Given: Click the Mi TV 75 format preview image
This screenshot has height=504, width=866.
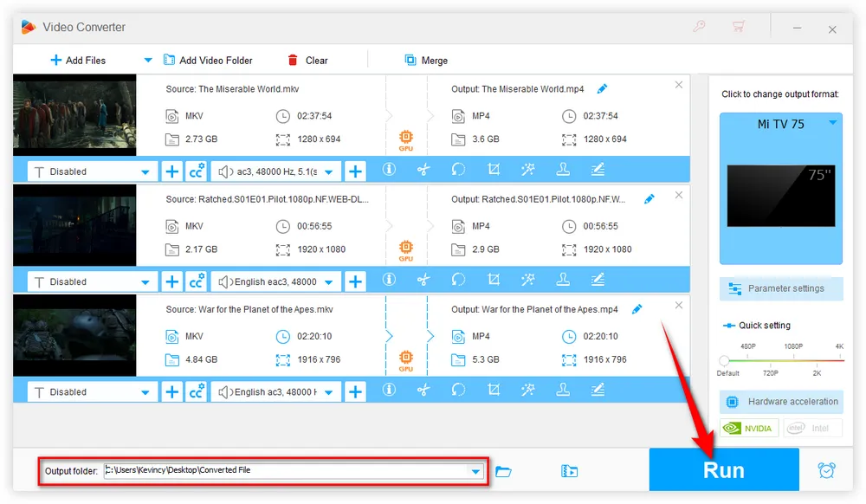Looking at the screenshot, I should pyautogui.click(x=781, y=196).
